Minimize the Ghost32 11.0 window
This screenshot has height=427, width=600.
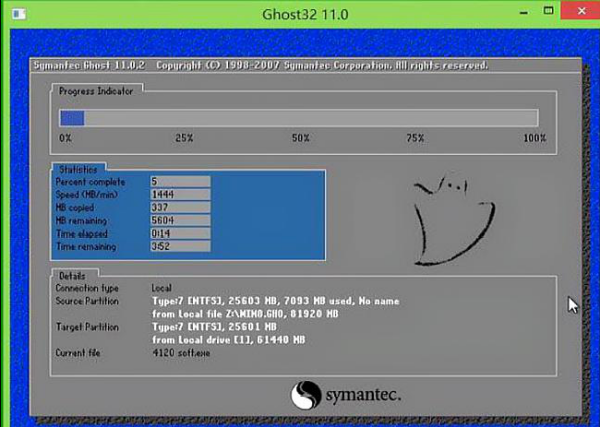[524, 13]
